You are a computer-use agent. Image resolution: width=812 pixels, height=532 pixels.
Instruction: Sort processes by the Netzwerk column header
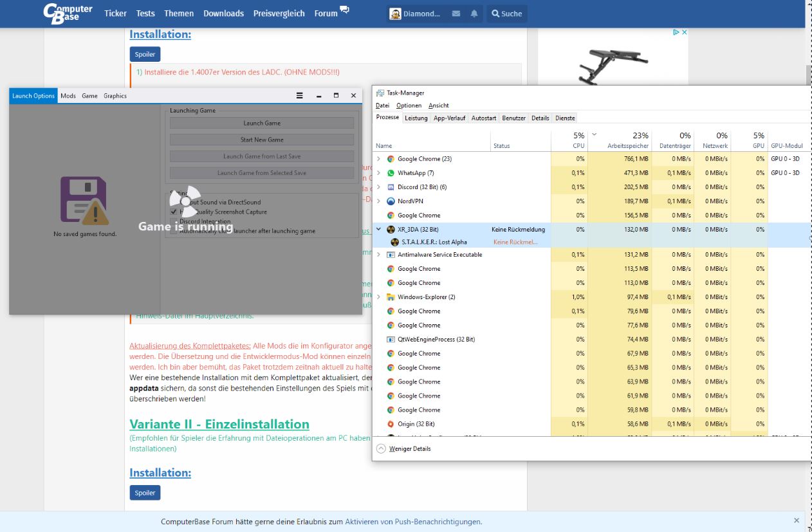(x=712, y=140)
